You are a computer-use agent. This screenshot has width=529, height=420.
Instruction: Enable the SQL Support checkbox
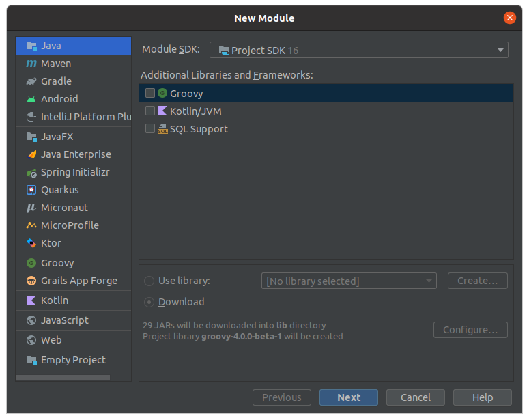pos(149,128)
